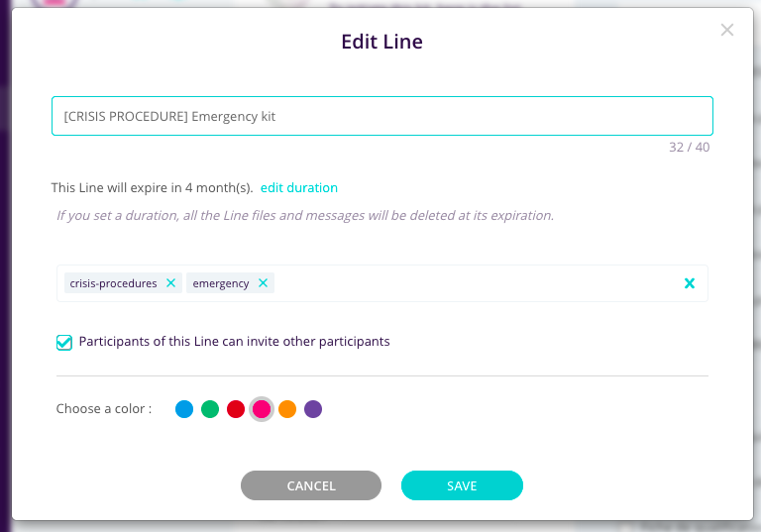
Task: Select the pink color swatch
Action: (262, 409)
